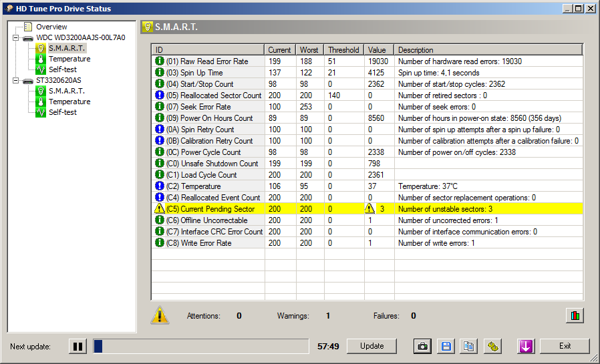Select the (01) Raw Read Error Rate row
Image resolution: width=600 pixels, height=364 pixels.
(367, 61)
